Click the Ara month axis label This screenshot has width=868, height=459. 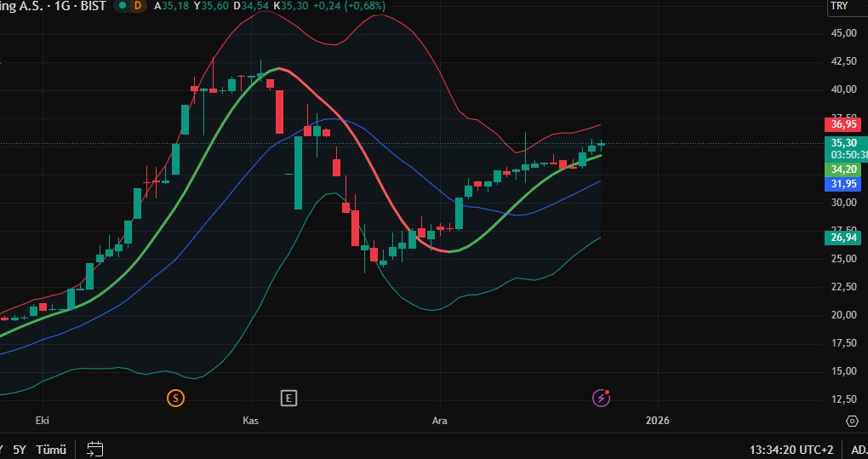pos(440,421)
